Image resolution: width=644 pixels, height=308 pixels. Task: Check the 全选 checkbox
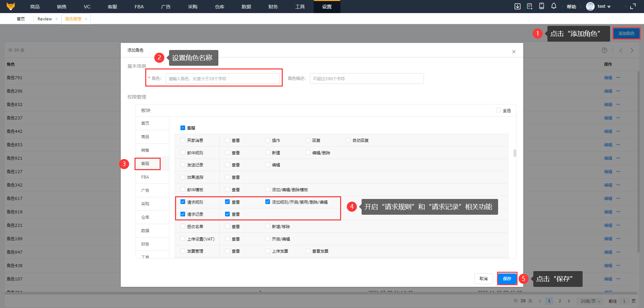pyautogui.click(x=498, y=110)
